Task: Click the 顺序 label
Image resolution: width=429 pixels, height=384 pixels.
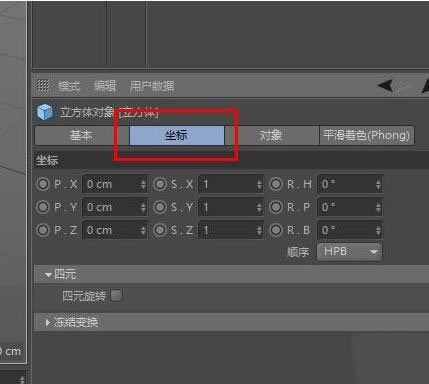Action: (x=298, y=252)
